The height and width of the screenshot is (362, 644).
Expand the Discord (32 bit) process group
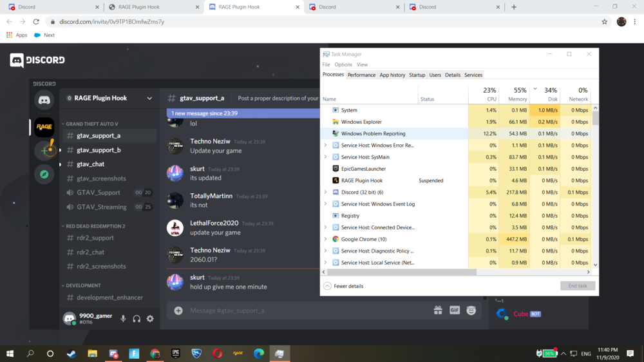point(325,192)
